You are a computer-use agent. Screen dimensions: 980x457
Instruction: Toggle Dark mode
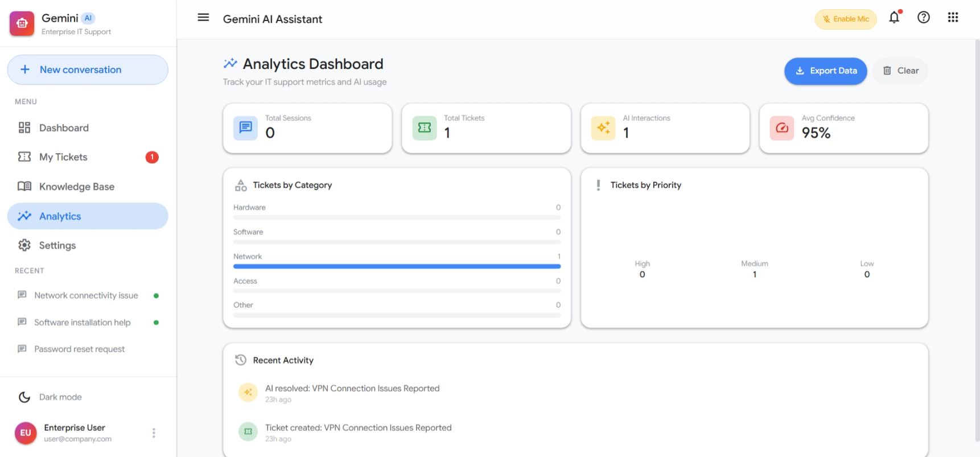[x=88, y=397]
